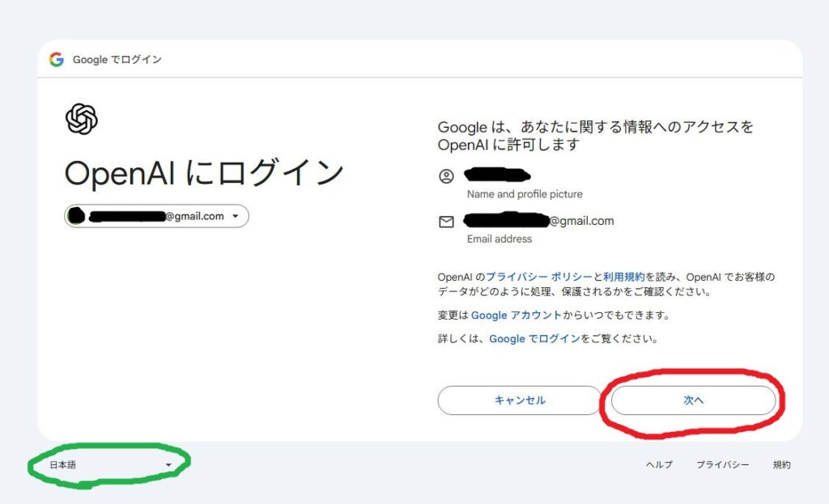This screenshot has width=829, height=504.
Task: Click the "Email address" label text
Action: coord(499,239)
